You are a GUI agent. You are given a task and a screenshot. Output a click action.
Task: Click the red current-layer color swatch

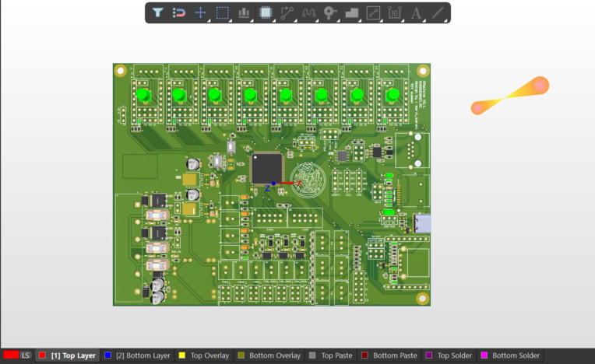pos(11,355)
